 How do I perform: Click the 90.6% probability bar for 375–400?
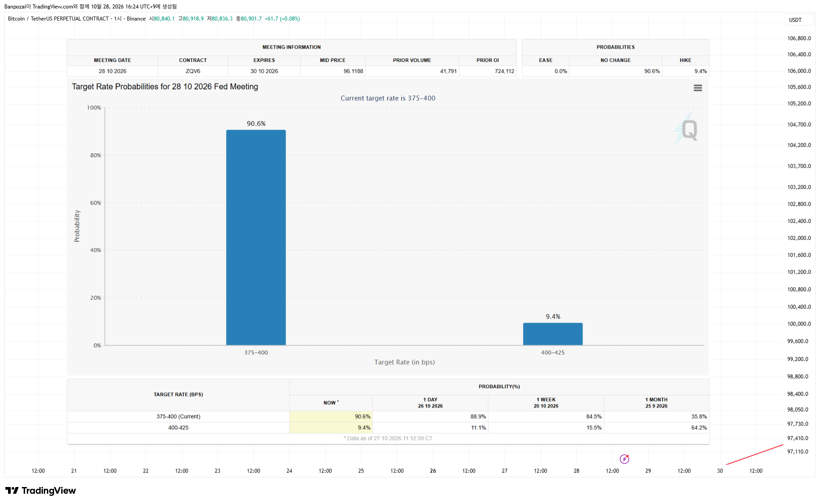[x=256, y=237]
